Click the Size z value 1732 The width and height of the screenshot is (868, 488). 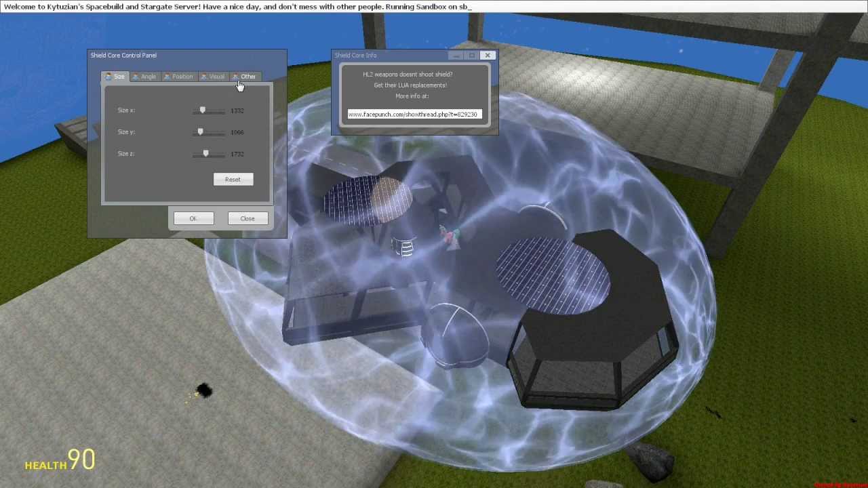click(237, 154)
